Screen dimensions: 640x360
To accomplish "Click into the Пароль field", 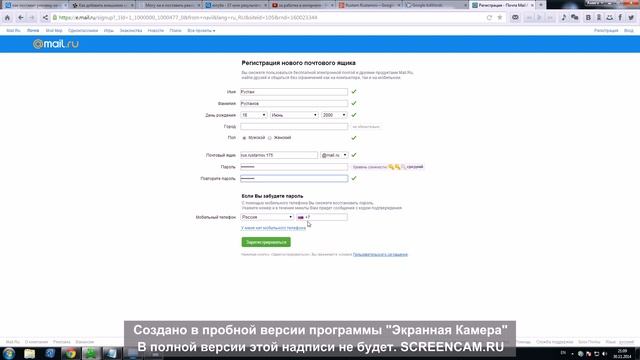I will [294, 167].
